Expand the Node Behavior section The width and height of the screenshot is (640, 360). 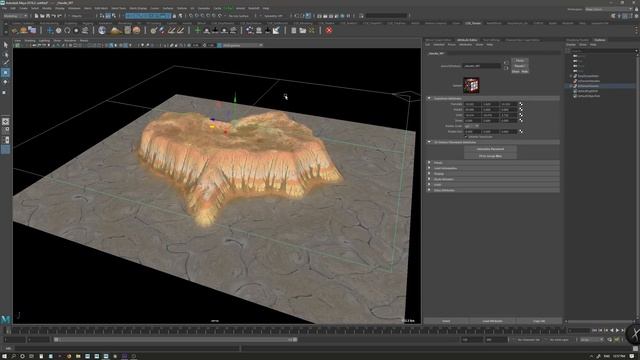(x=429, y=179)
